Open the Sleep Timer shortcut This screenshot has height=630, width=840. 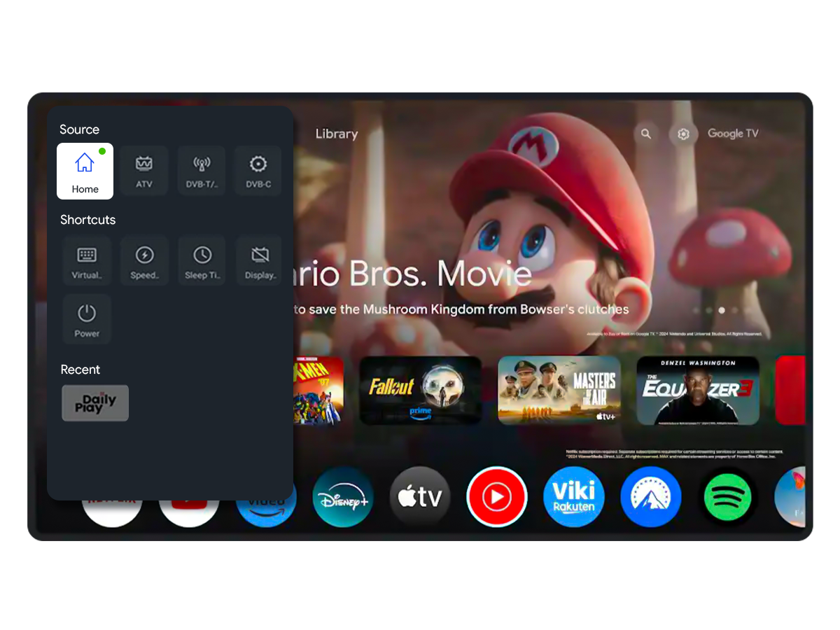tap(202, 260)
